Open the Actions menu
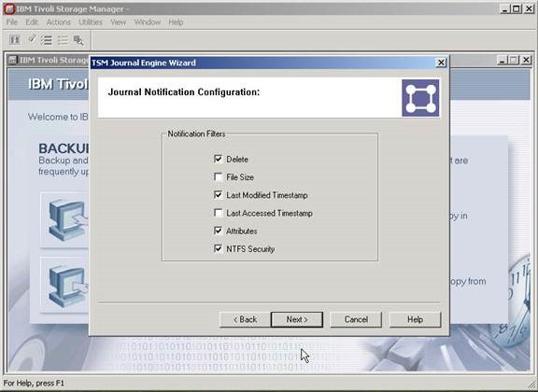The image size is (538, 392). click(x=59, y=22)
